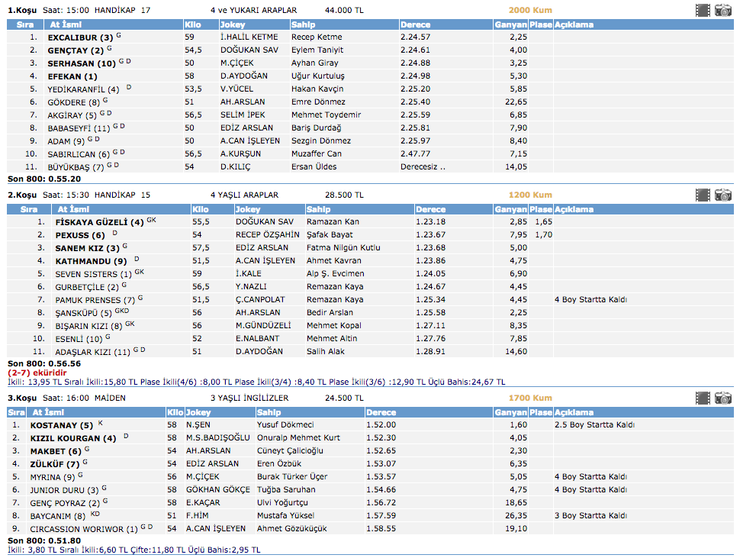Open the photo camera icon for race 1
Viewport: 756px width, 558px height.
click(x=723, y=11)
